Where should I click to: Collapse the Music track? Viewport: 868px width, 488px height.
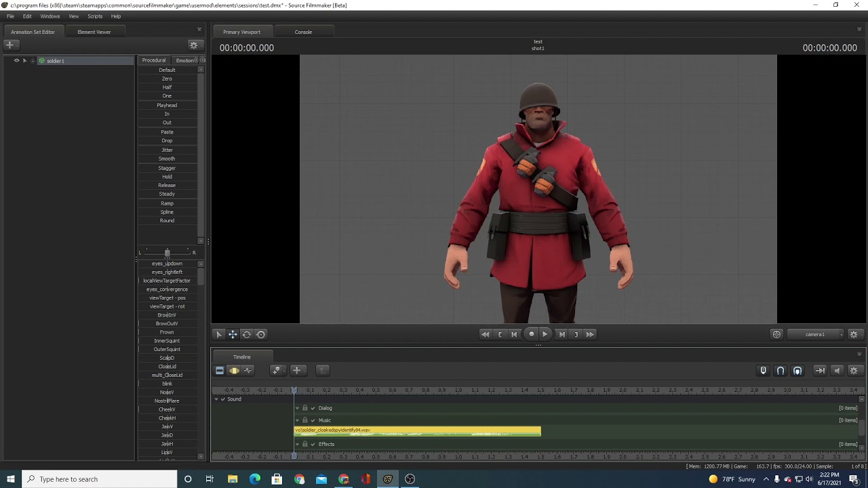297,420
